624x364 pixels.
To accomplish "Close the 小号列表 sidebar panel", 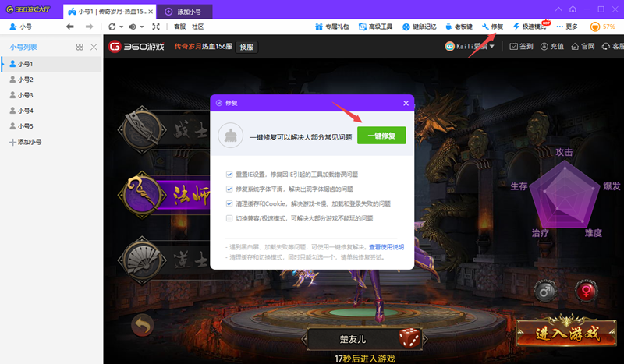I will pyautogui.click(x=94, y=47).
